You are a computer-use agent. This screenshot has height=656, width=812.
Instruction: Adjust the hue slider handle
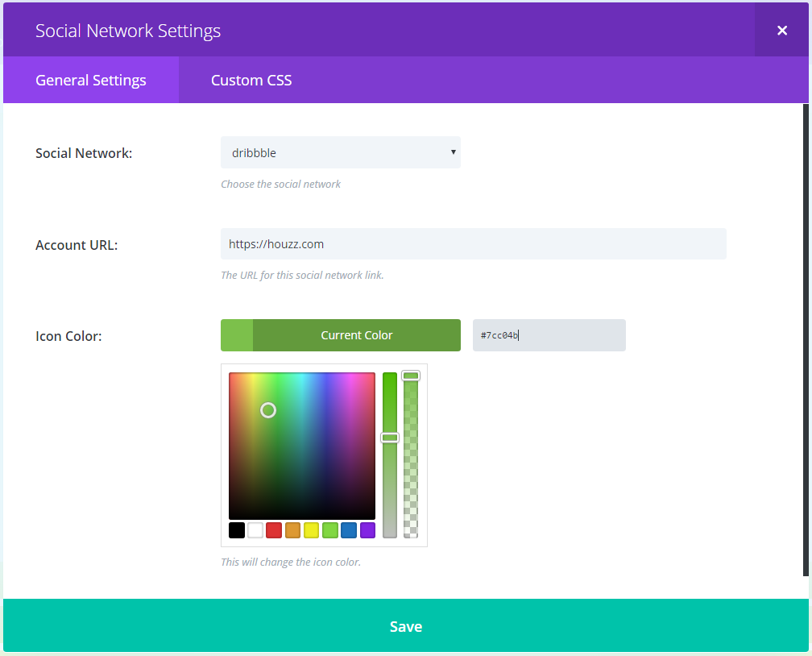point(390,437)
